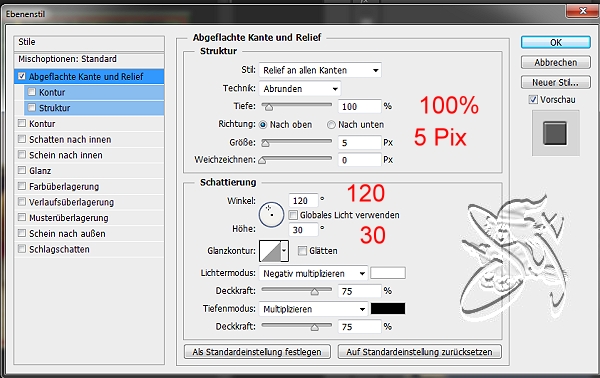Open the white highlight color swatch

[x=388, y=273]
